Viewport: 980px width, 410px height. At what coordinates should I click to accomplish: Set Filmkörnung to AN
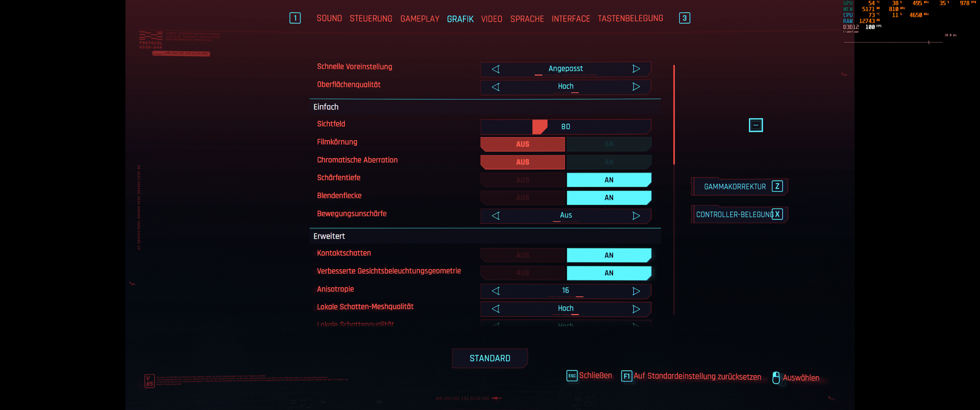coord(609,144)
